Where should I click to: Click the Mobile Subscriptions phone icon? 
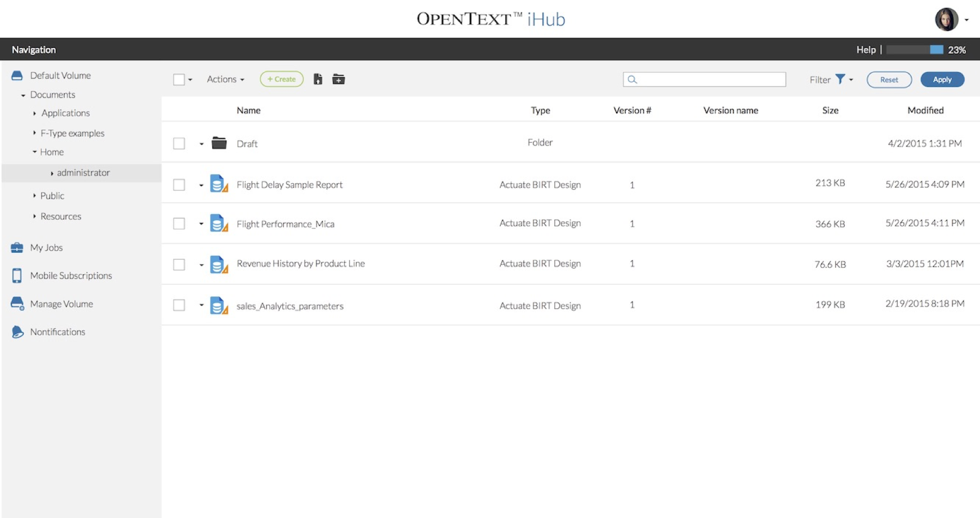(x=17, y=276)
